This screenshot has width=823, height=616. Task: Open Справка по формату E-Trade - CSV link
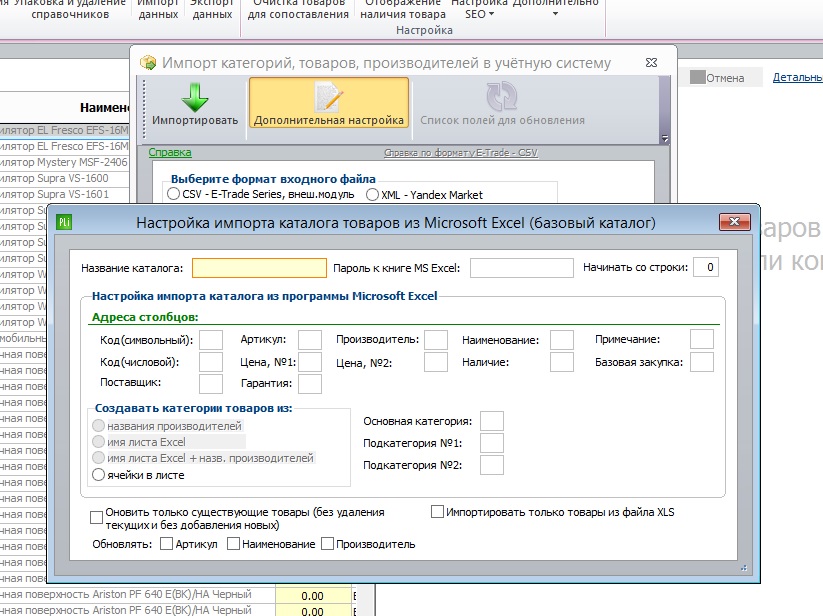pos(461,153)
